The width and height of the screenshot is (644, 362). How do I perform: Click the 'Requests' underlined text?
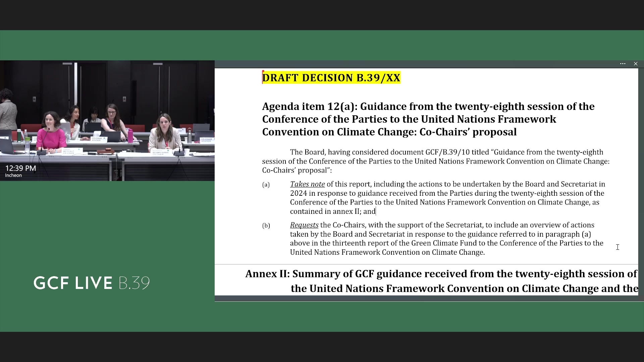304,225
